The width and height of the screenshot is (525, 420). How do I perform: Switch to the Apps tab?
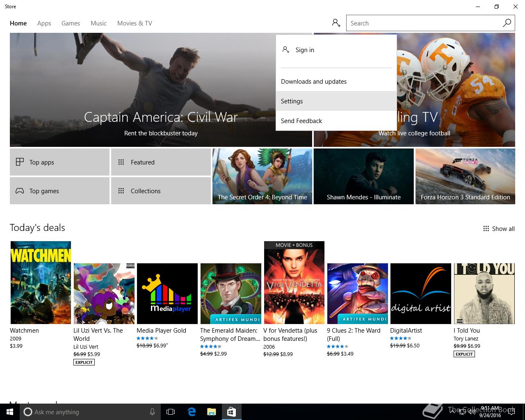click(x=44, y=23)
